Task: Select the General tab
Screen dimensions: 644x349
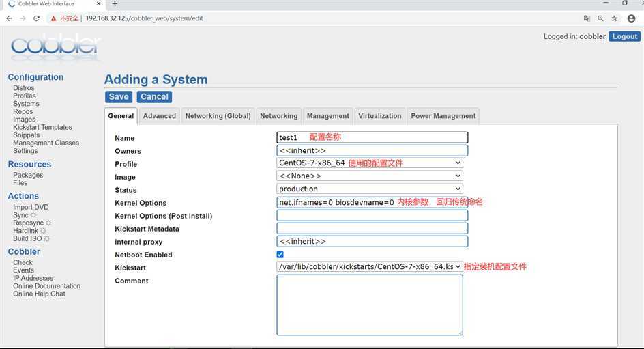Action: (x=121, y=116)
